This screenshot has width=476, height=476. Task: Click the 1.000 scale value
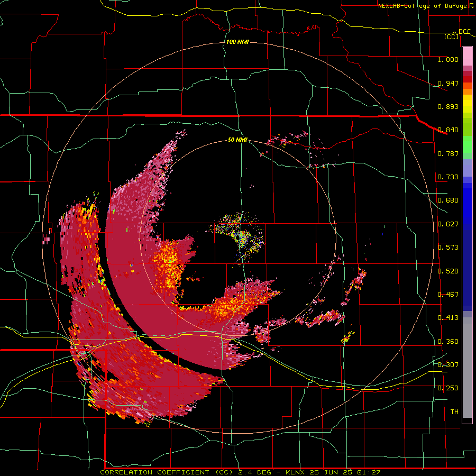(448, 59)
